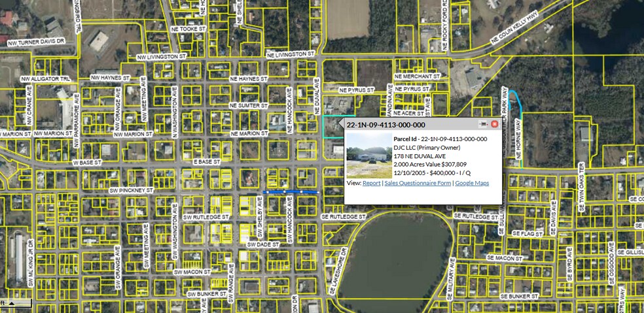The image size is (644, 313).
Task: Click the SW DADE ST label
Action: click(x=263, y=244)
